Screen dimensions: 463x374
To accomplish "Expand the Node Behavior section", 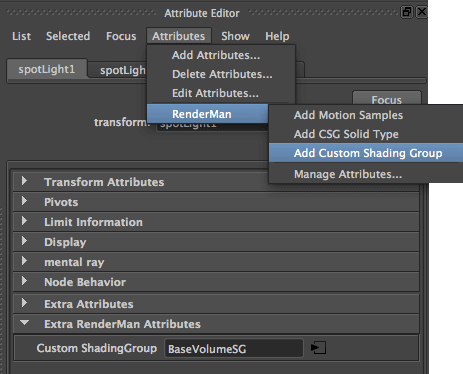I will coord(216,282).
